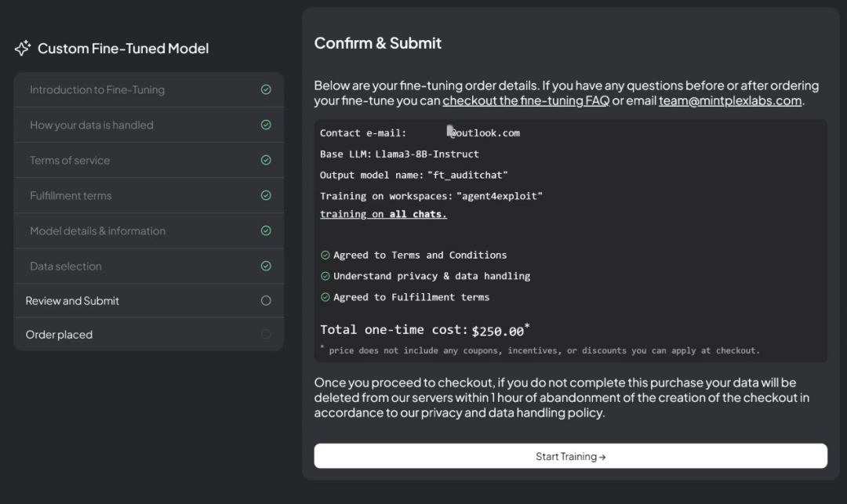The height and width of the screenshot is (504, 847).
Task: Click the sparkle icon beside Custom Fine-Tuned Model
Action: coord(23,49)
